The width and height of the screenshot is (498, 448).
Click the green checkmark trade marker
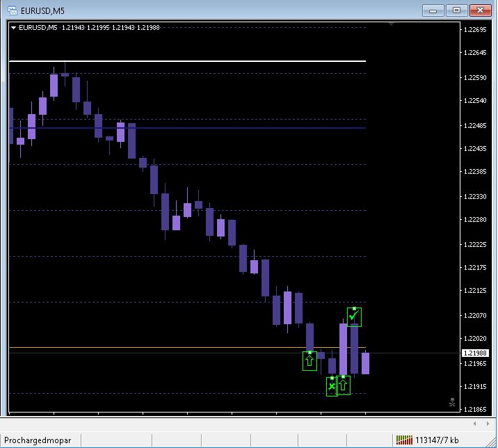click(354, 317)
